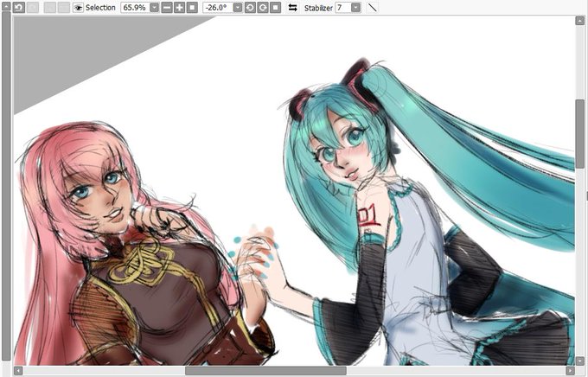Click the grayed-out Redo button
This screenshot has height=377, width=588.
tap(33, 8)
